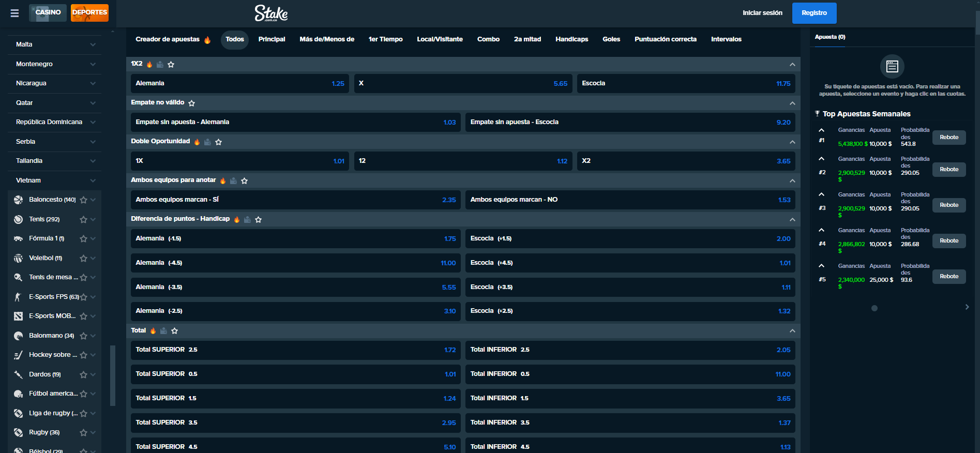Viewport: 980px width, 453px height.
Task: Click the Top Apuestas carousel page dot
Action: click(x=874, y=308)
